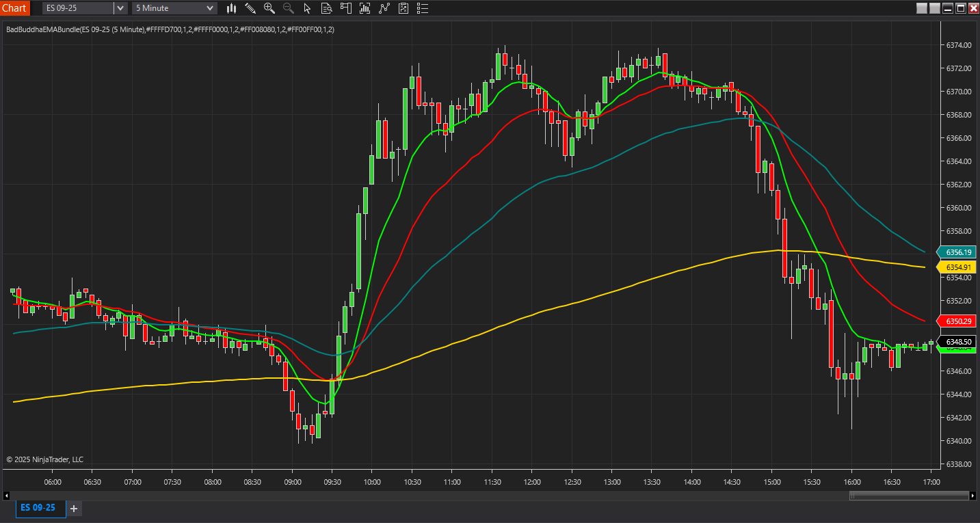
Task: Click the 6374.00 price axis label
Action: pyautogui.click(x=959, y=45)
